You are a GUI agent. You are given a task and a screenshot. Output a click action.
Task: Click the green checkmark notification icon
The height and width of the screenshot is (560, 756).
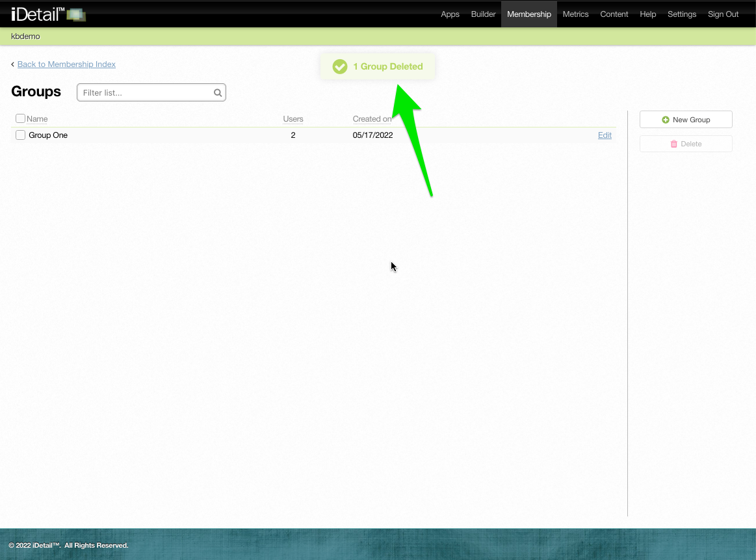pyautogui.click(x=340, y=66)
